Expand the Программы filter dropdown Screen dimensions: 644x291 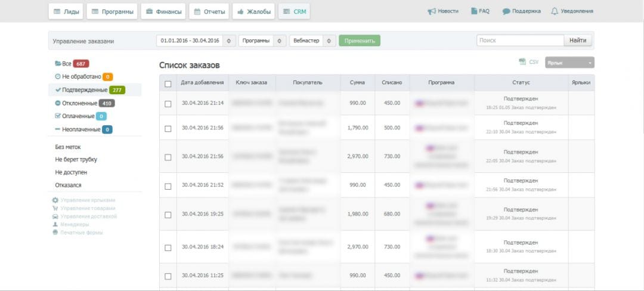[262, 41]
